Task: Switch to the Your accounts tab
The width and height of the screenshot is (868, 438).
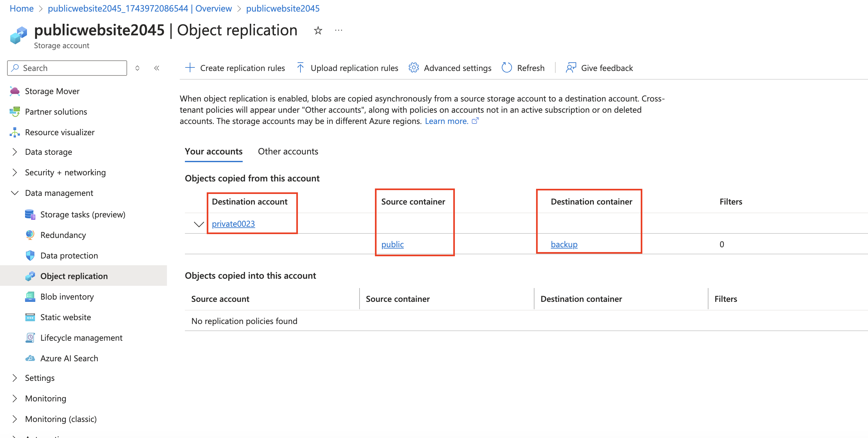Action: coord(214,151)
